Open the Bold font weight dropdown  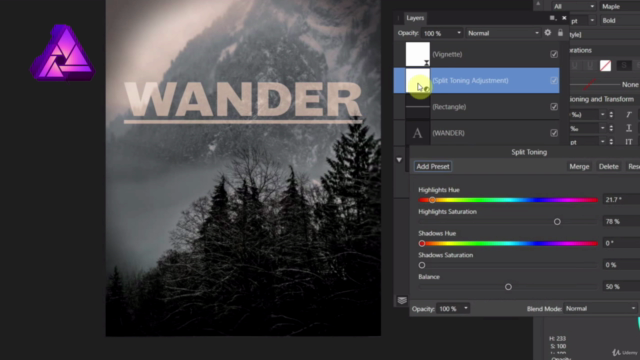pos(620,20)
